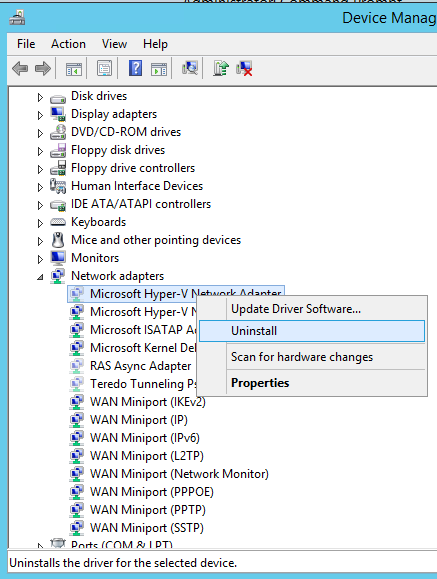This screenshot has height=579, width=437.
Task: Expand the Keyboards node
Action: coord(40,223)
